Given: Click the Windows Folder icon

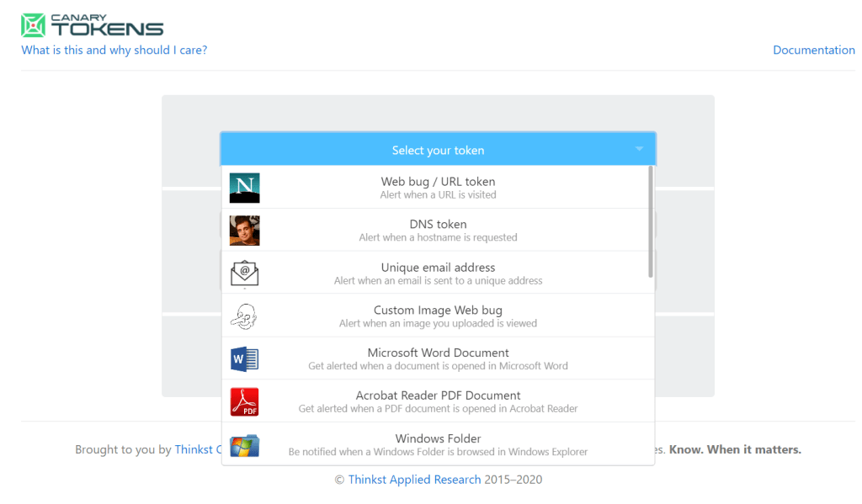Looking at the screenshot, I should (244, 444).
